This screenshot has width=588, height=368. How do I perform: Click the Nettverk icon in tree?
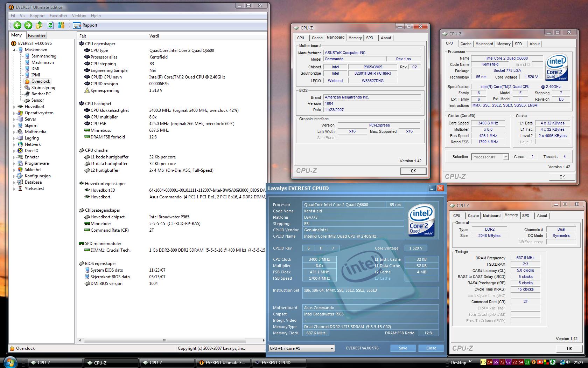[x=21, y=144]
